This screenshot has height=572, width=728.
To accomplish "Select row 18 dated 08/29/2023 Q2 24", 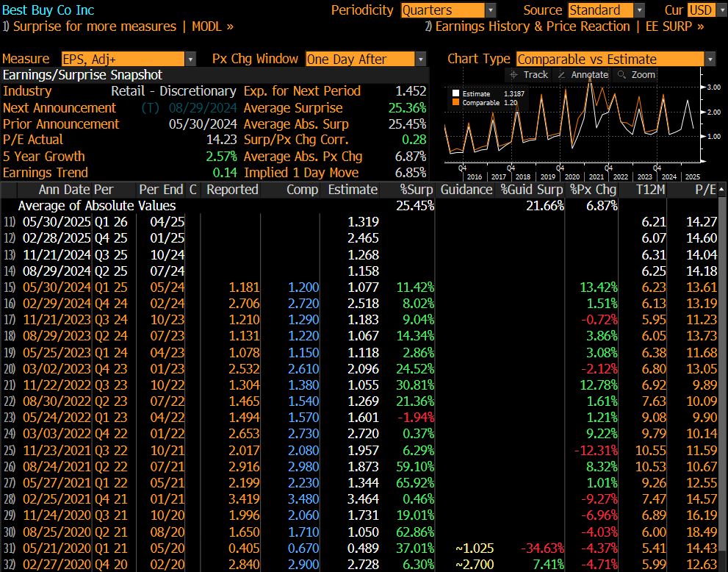I will (x=360, y=336).
